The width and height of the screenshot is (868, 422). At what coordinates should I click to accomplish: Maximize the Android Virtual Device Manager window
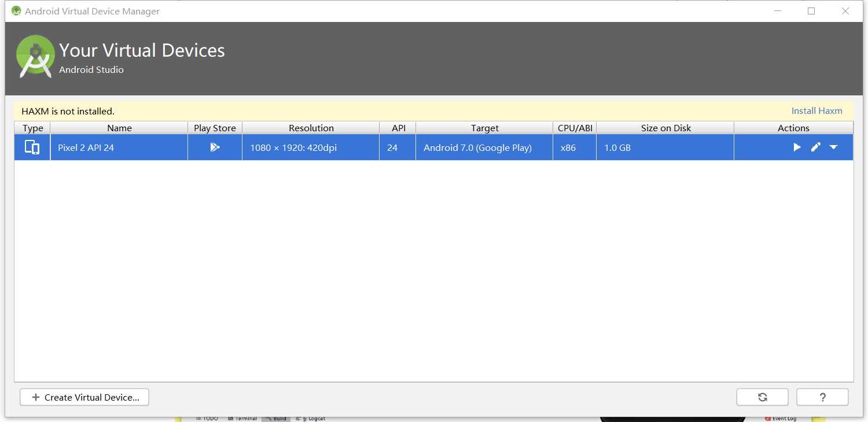click(811, 11)
